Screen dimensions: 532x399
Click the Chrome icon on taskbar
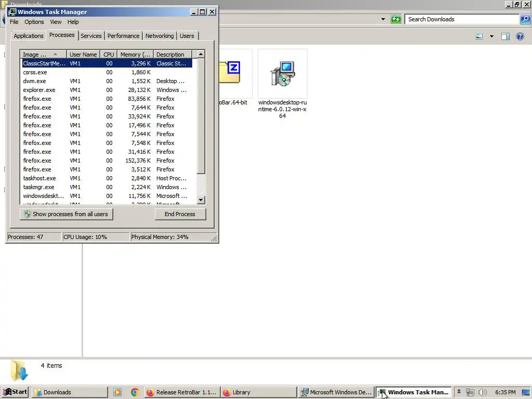[135, 392]
